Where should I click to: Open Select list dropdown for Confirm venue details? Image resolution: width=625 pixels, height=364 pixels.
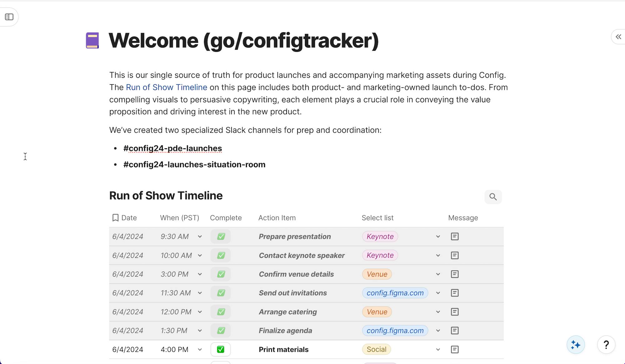pos(438,274)
